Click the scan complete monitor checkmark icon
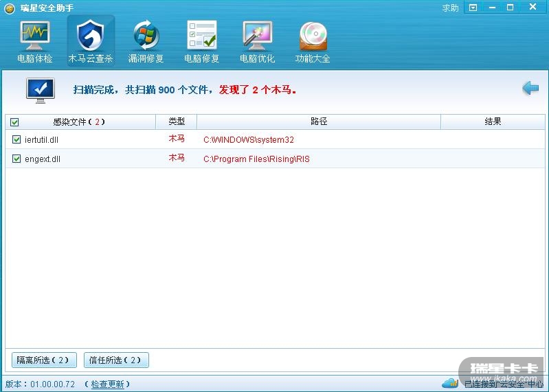 [x=41, y=90]
